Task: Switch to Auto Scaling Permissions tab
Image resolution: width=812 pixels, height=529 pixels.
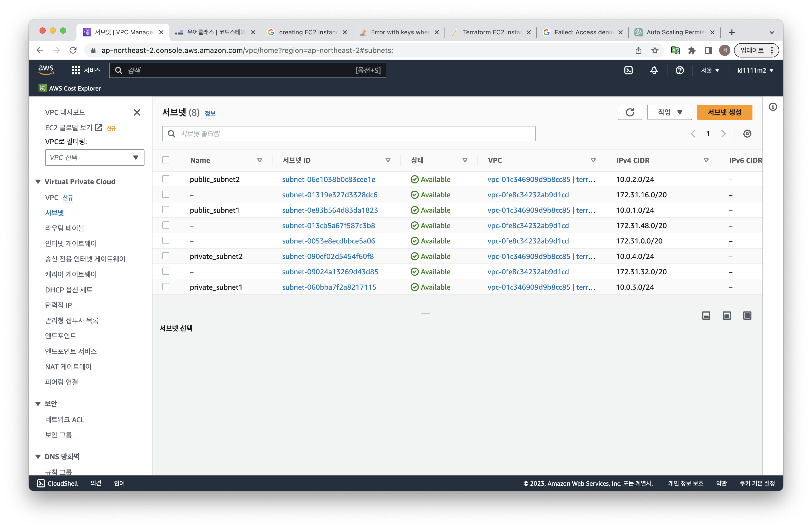Action: tap(675, 32)
